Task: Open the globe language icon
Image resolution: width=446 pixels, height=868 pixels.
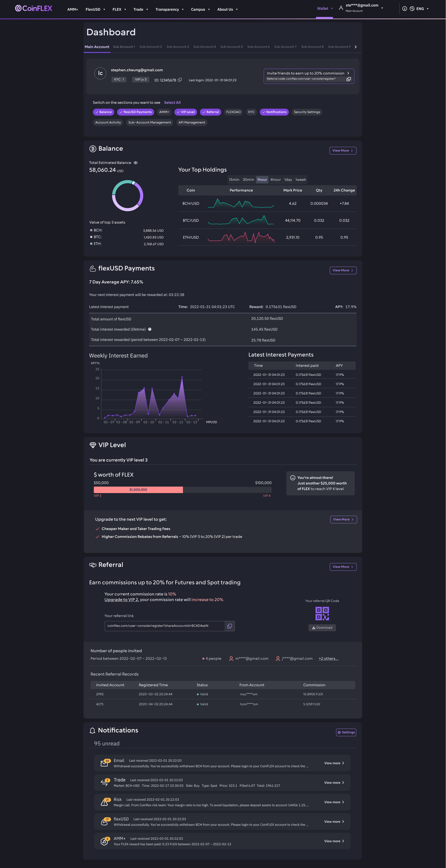Action: [x=412, y=9]
